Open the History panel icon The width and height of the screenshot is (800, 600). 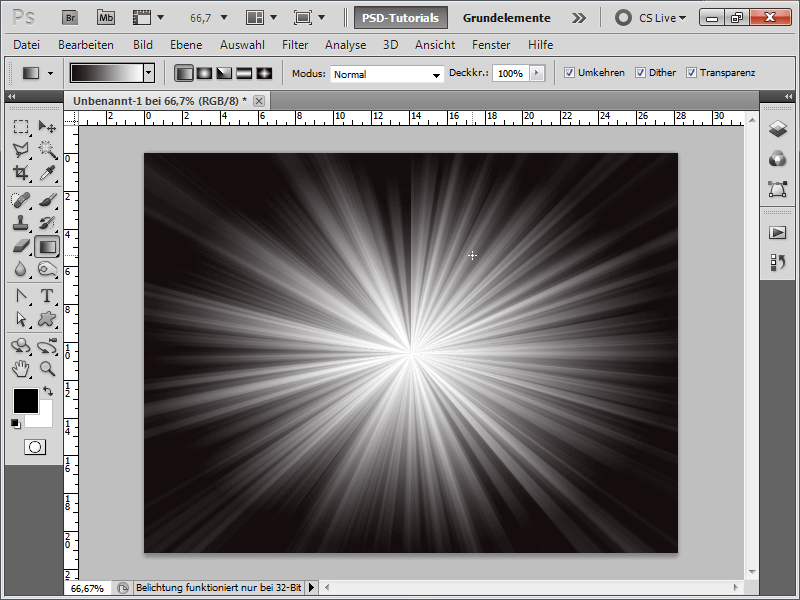[778, 263]
